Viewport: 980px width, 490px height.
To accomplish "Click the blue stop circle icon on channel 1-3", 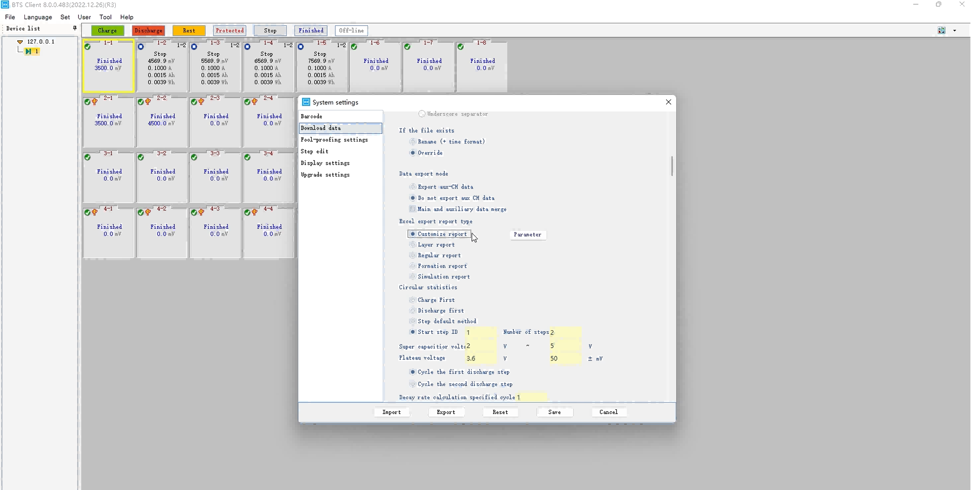I will coord(194,47).
